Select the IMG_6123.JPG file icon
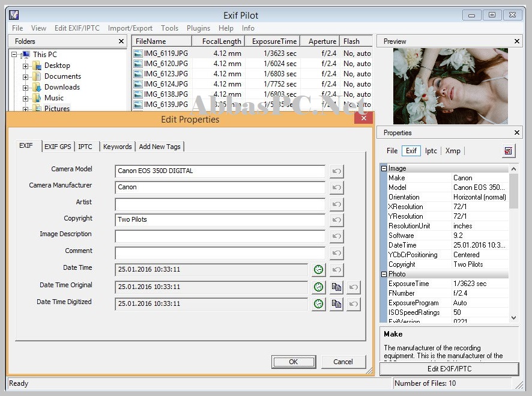 [138, 74]
